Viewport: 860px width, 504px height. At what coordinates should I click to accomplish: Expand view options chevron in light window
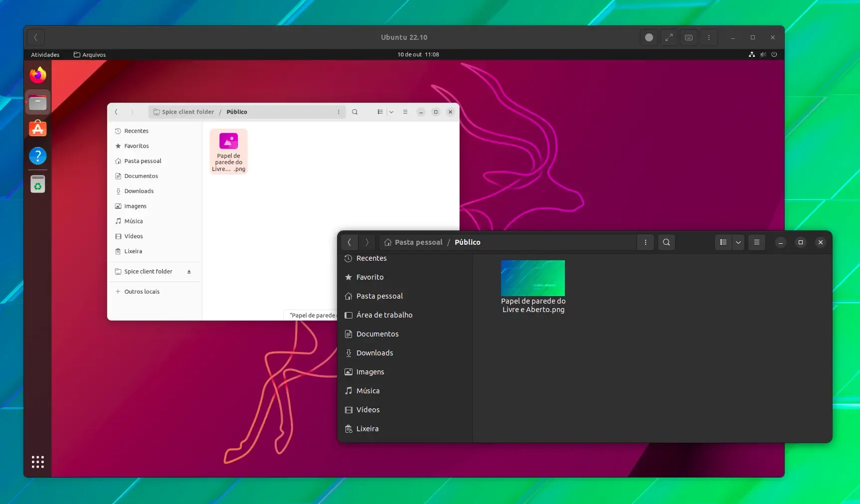point(391,112)
